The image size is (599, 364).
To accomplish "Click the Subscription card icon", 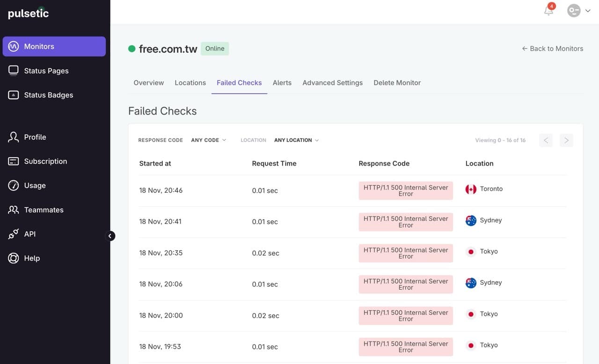I will 14,161.
